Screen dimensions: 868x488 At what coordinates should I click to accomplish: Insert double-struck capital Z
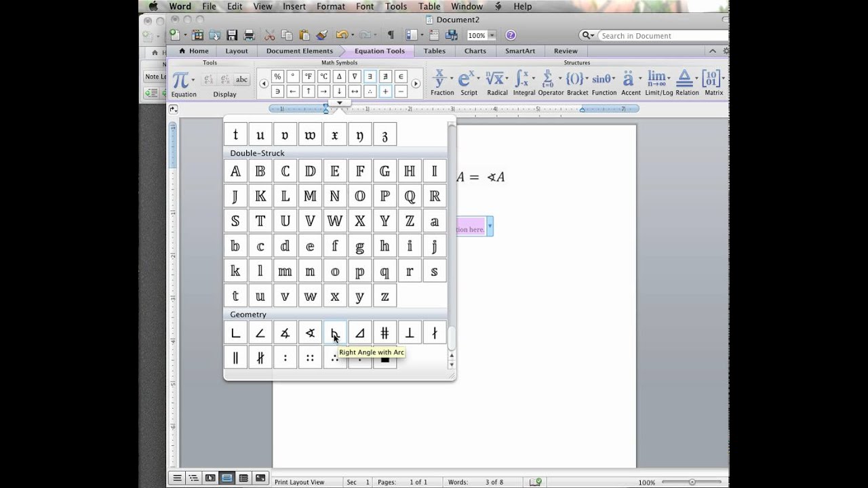410,221
